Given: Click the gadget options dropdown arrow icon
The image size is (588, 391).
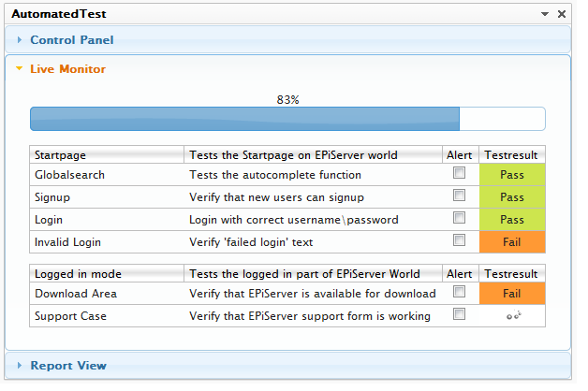Looking at the screenshot, I should tap(545, 14).
